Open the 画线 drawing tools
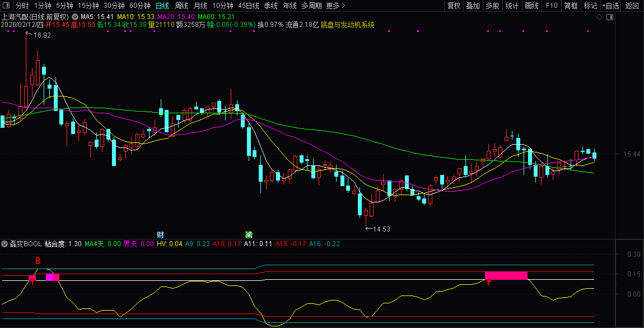 [531, 6]
